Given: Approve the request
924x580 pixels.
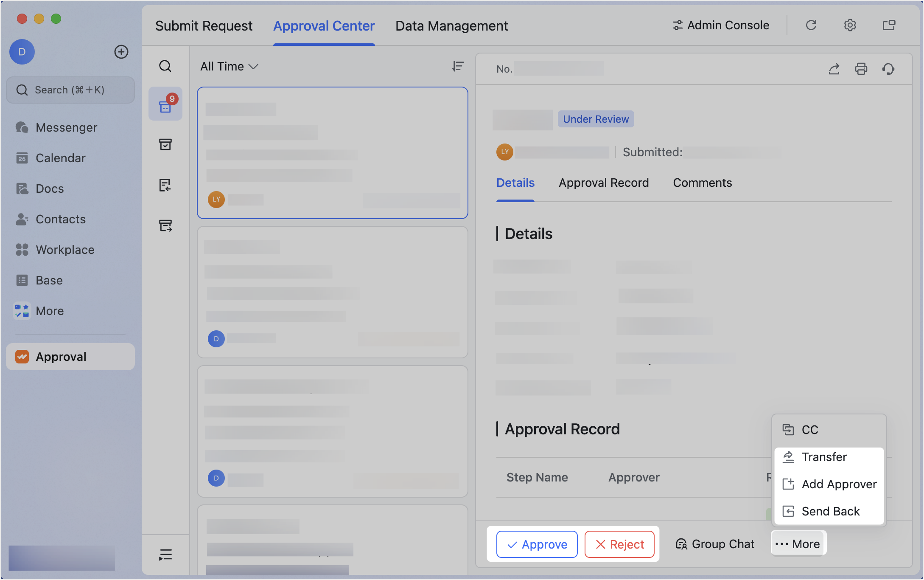Looking at the screenshot, I should (x=536, y=544).
